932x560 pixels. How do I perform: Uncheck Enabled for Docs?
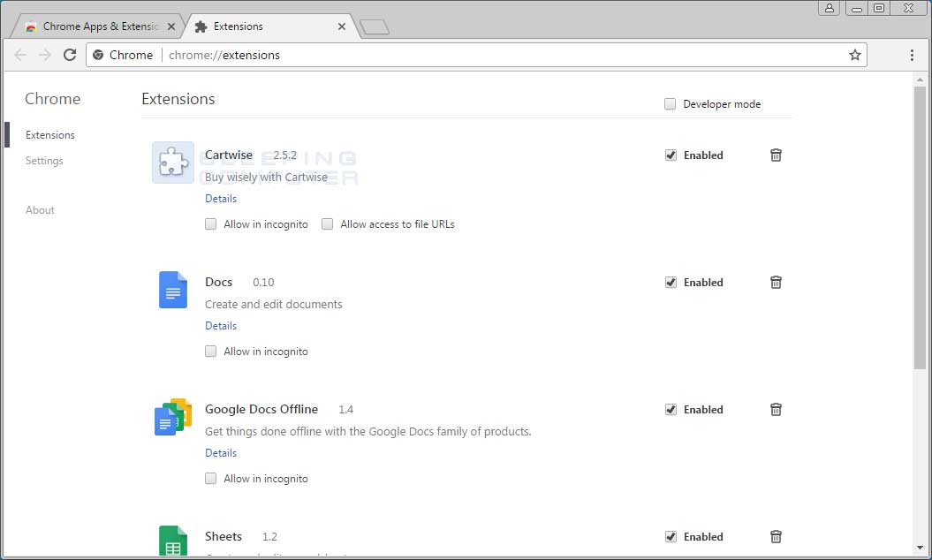[671, 283]
